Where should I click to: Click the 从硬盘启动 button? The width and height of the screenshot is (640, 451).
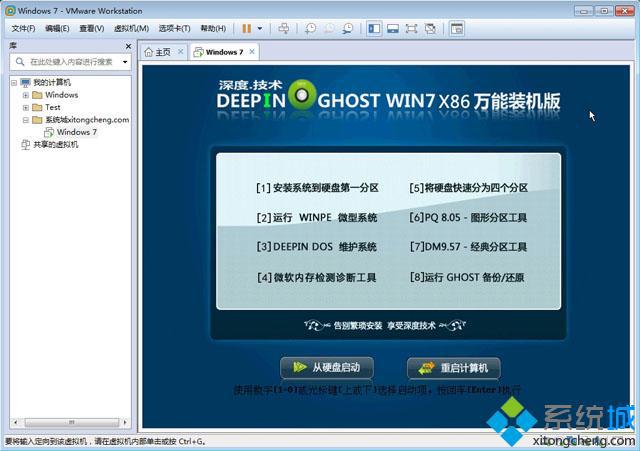(x=327, y=367)
